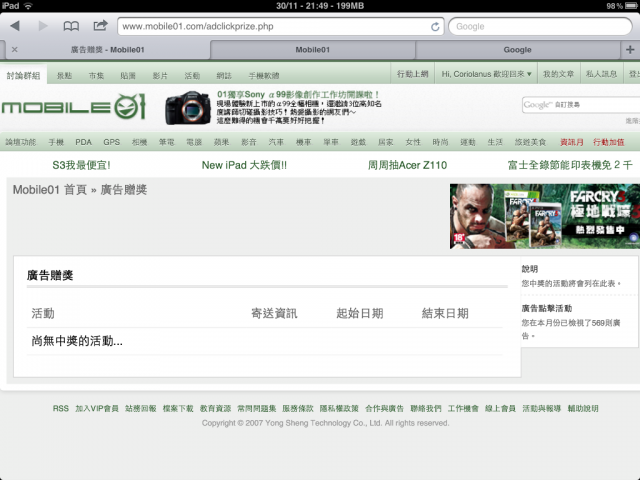The image size is (640, 480).
Task: Expand the Hi, Coriolanus user dropdown
Action: tap(486, 74)
